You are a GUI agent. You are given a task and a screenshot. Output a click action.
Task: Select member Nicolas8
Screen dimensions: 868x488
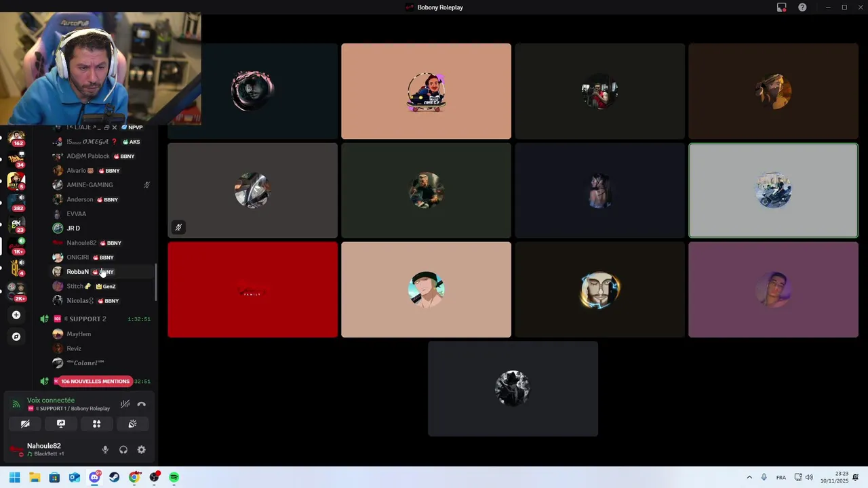(100, 300)
